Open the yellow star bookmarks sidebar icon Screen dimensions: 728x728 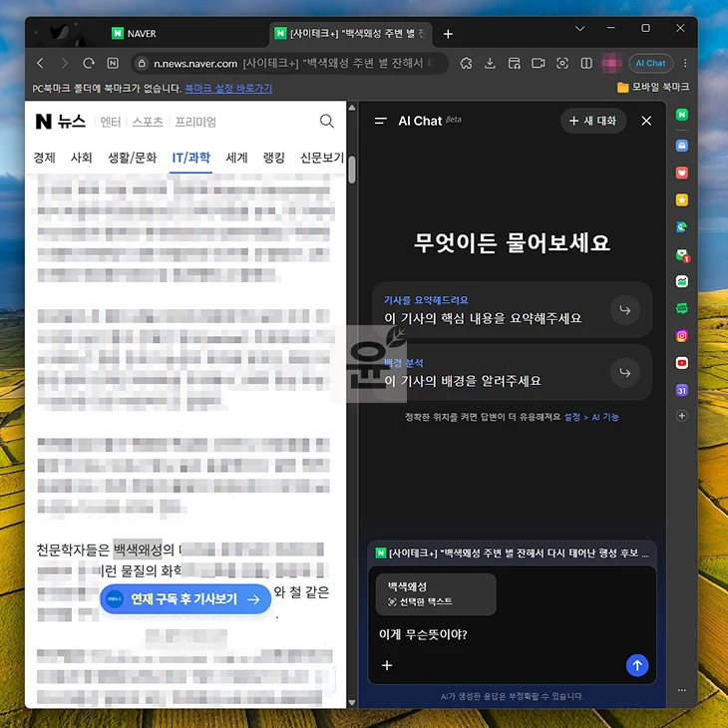coord(681,200)
